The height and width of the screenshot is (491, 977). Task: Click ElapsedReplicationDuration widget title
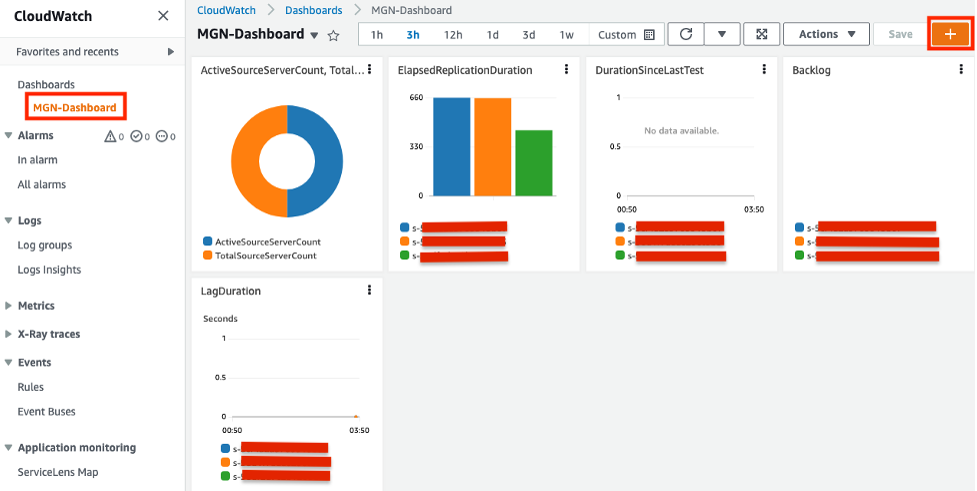coord(465,70)
